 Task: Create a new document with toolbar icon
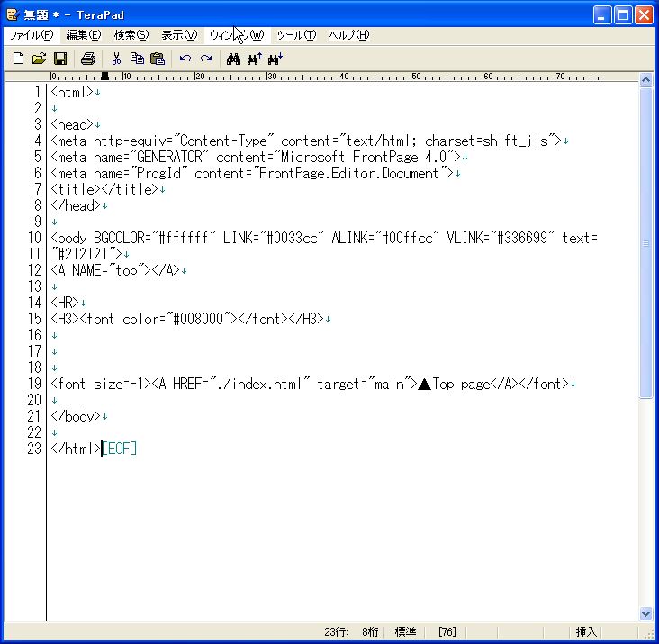[x=18, y=59]
